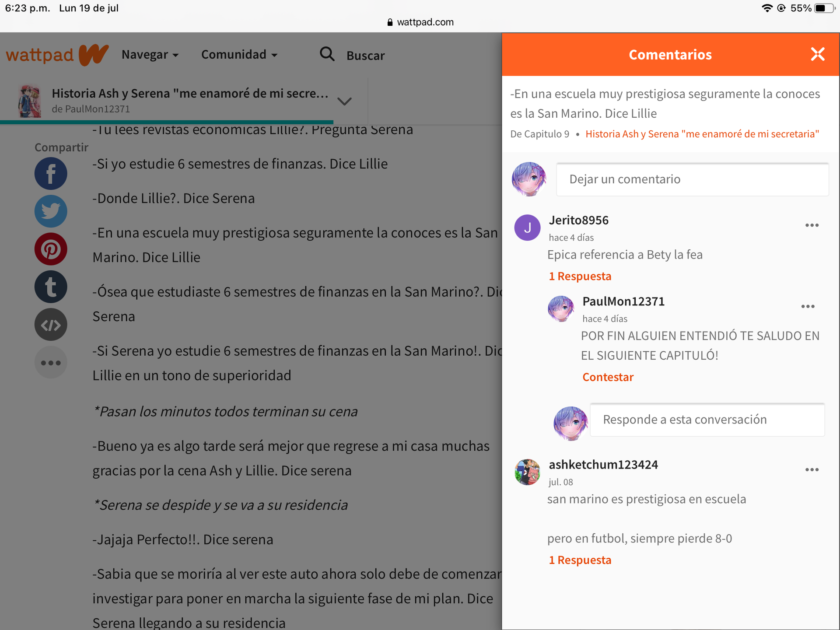Screen dimensions: 840x630
Task: Click the Buscar search field
Action: click(366, 56)
